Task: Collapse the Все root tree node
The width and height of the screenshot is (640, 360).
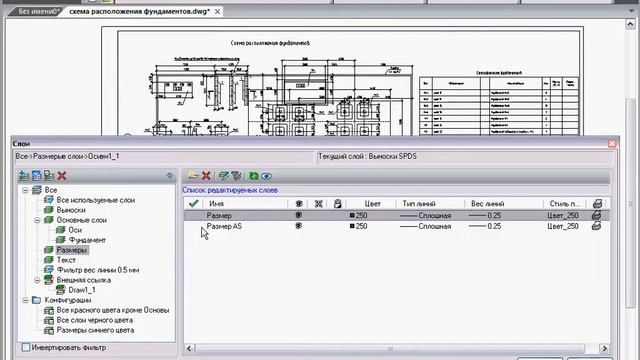Action: point(25,190)
